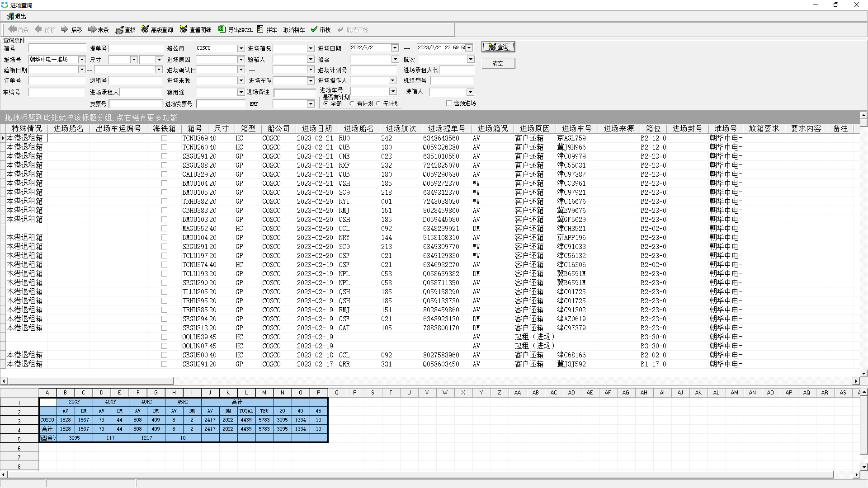
Task: Click the 查询 search button
Action: [498, 47]
